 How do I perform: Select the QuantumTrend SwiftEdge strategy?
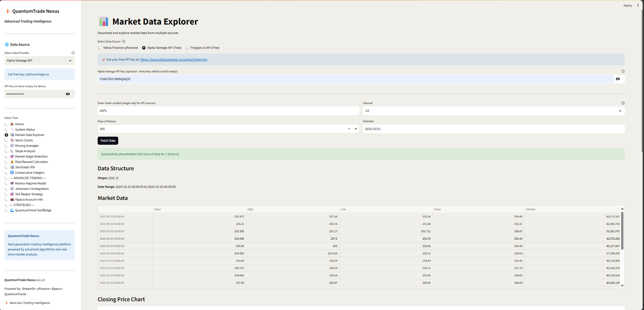28,210
